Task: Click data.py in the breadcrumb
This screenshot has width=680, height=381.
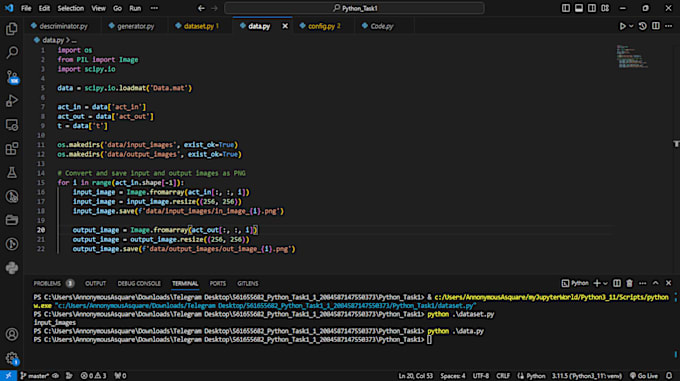Action: [x=53, y=40]
